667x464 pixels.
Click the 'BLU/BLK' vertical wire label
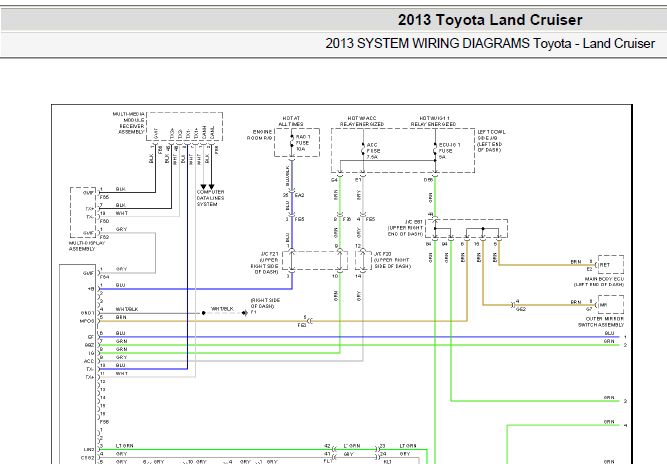[288, 176]
